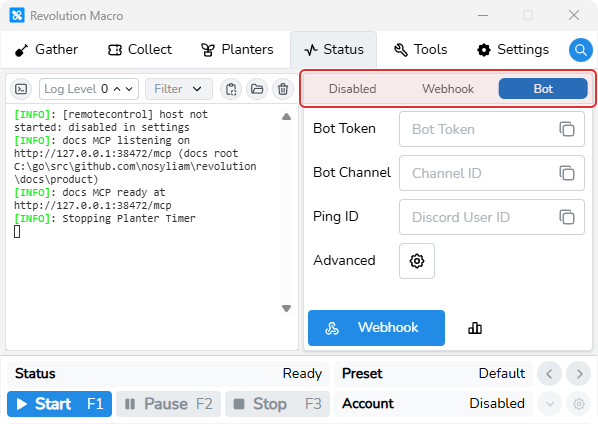This screenshot has height=424, width=598.
Task: Open the logs folder icon
Action: [257, 89]
